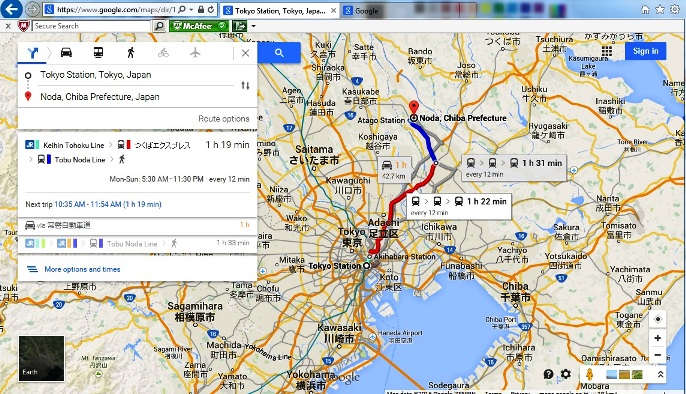Choose the best travel mode directions icon
Screen dimensions: 686x394
[x=33, y=53]
